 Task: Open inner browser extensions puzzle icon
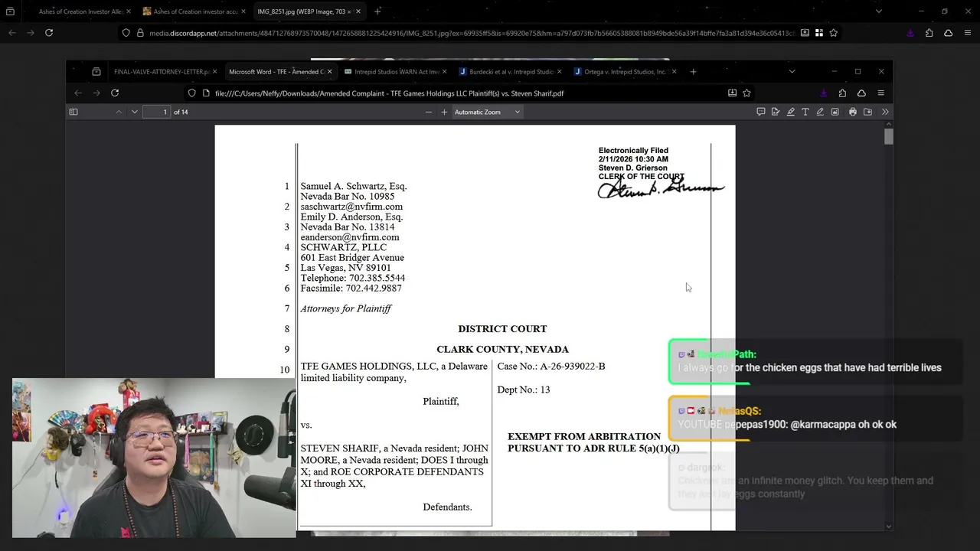(x=842, y=93)
